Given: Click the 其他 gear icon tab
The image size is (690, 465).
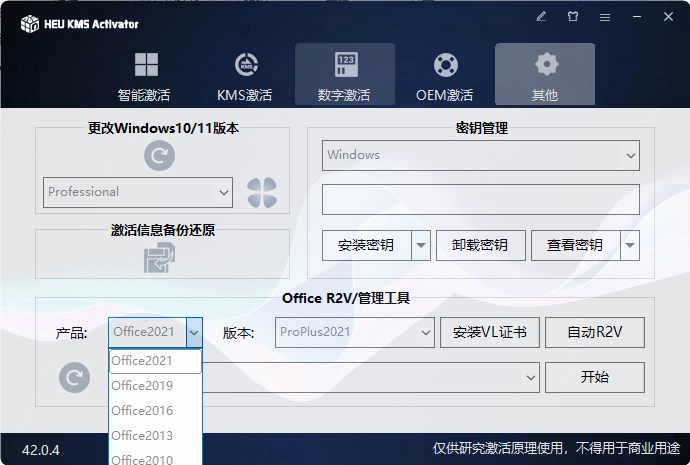Looking at the screenshot, I should 545,74.
